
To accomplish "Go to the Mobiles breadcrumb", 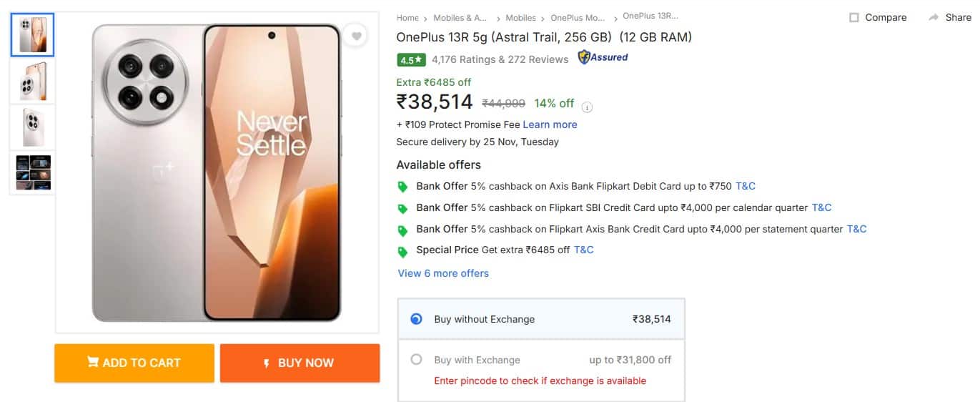I will [520, 18].
